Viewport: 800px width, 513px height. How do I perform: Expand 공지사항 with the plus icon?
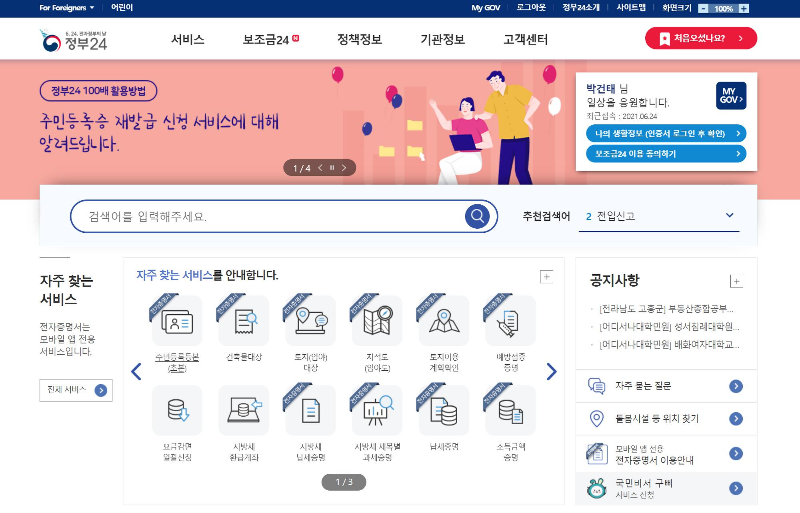[x=736, y=281]
